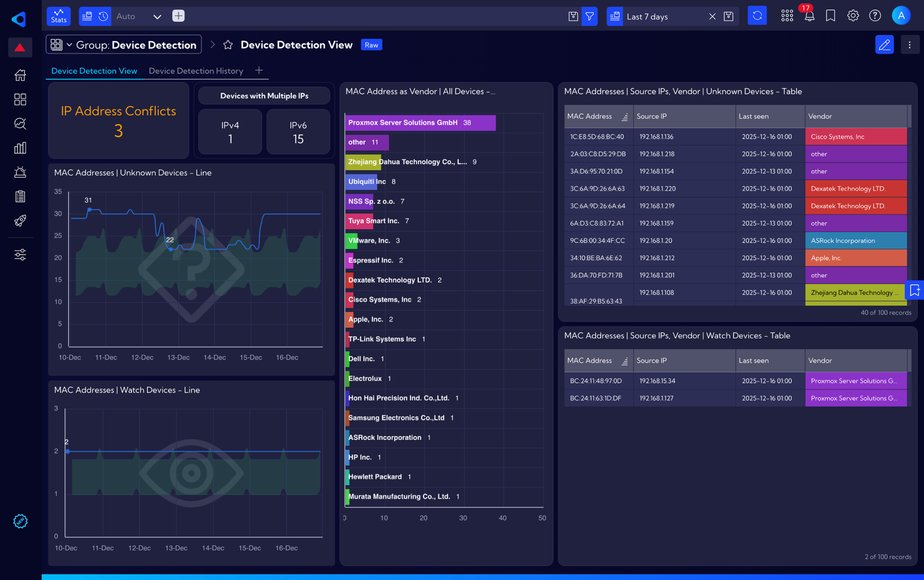Click the ASRock Incorporation vendor cell

click(856, 241)
